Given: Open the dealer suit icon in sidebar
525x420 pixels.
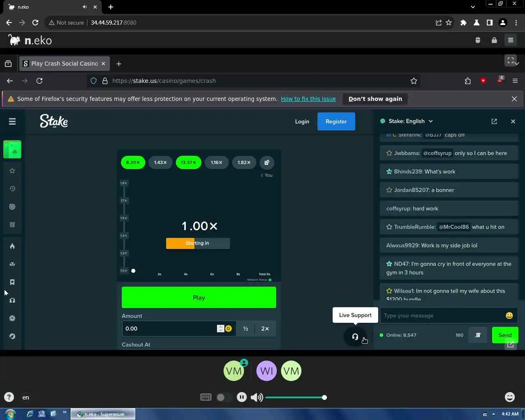Looking at the screenshot, I should point(12,300).
